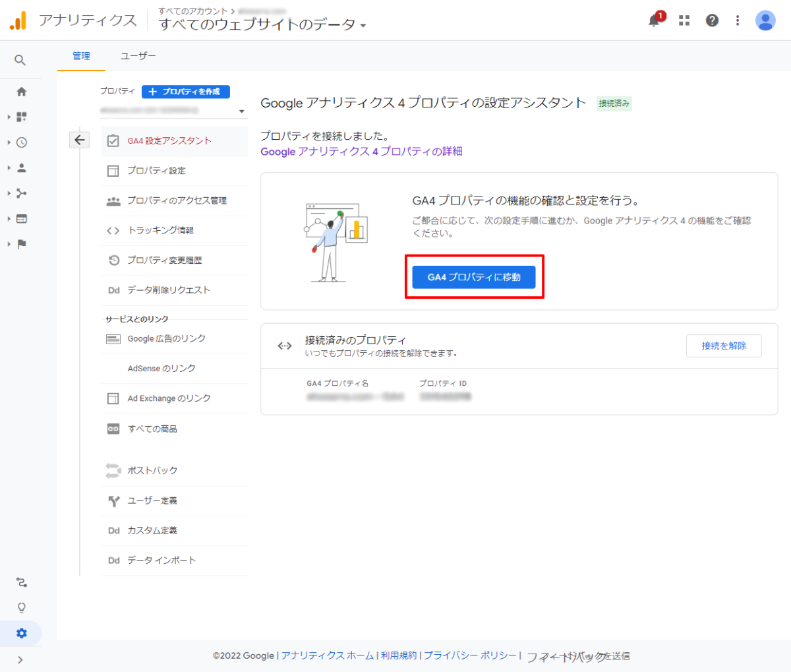Open the Conversions flag icon in sidebar
The image size is (791, 672).
pos(22,244)
